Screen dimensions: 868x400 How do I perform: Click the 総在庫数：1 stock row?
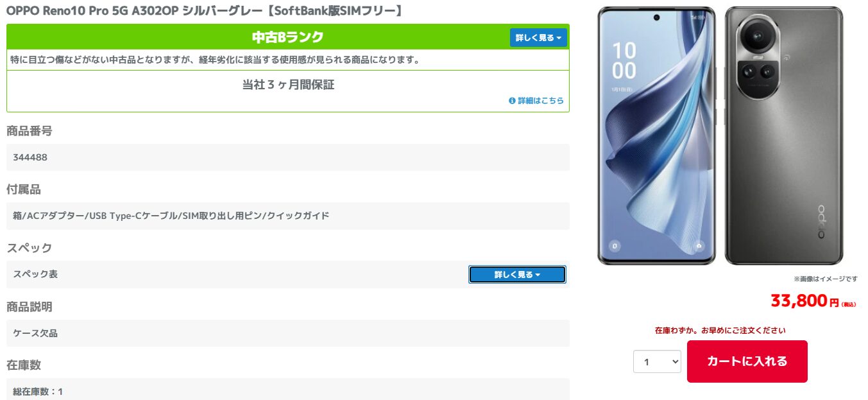pos(288,389)
